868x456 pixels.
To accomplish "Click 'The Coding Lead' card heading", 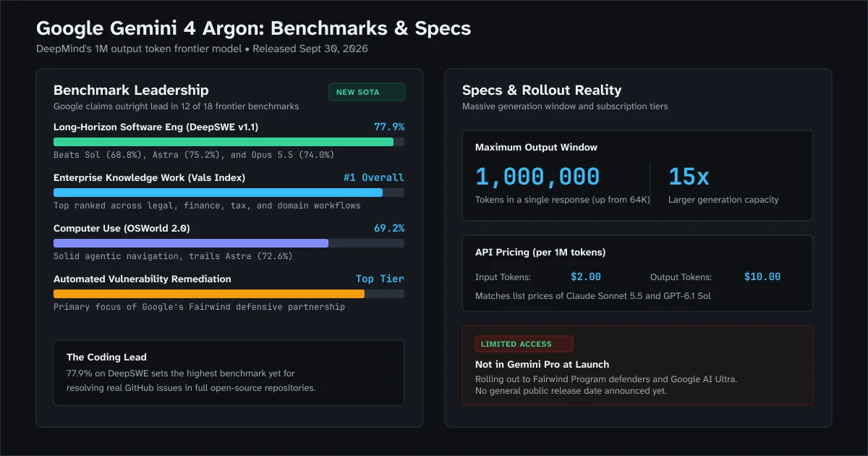I will [x=106, y=357].
